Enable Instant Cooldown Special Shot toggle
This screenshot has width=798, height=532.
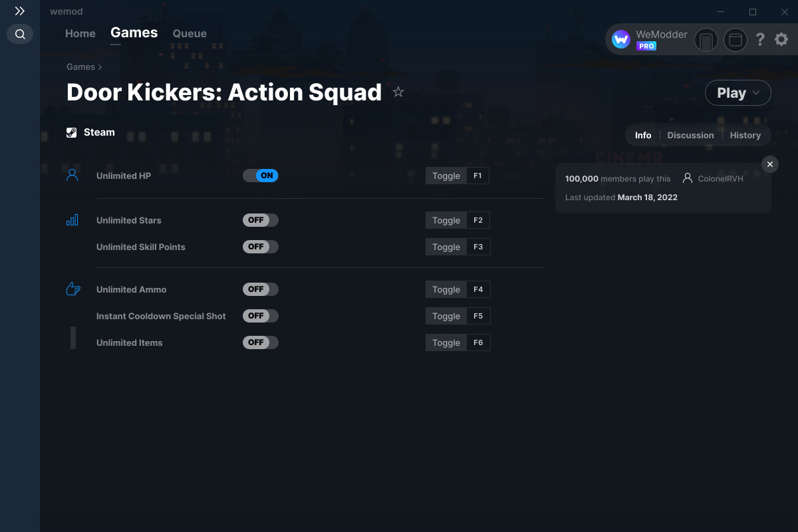(x=261, y=316)
